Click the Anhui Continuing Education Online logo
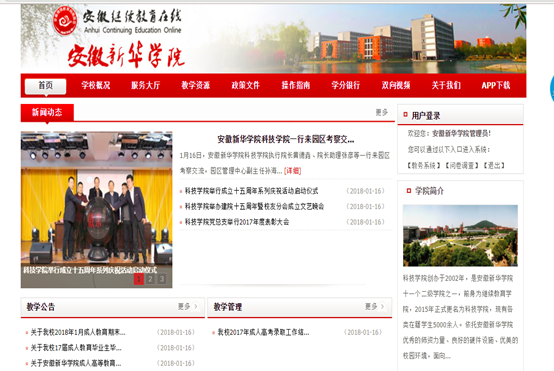 117,21
